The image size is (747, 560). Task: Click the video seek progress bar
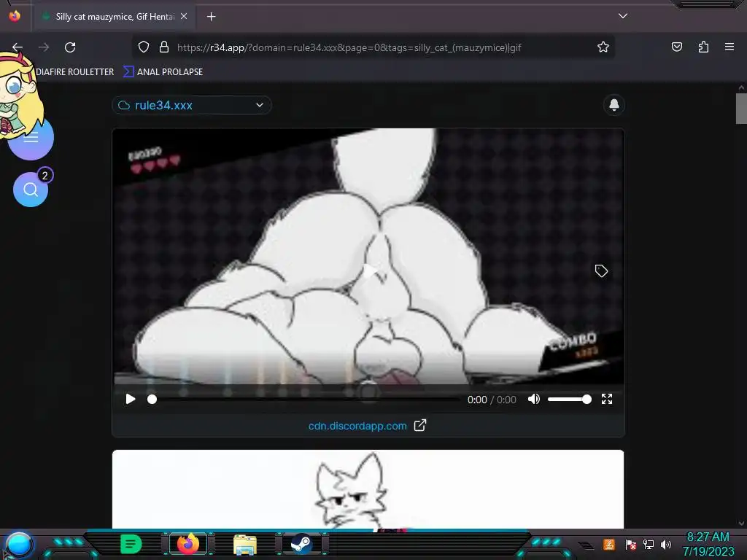pyautogui.click(x=305, y=400)
